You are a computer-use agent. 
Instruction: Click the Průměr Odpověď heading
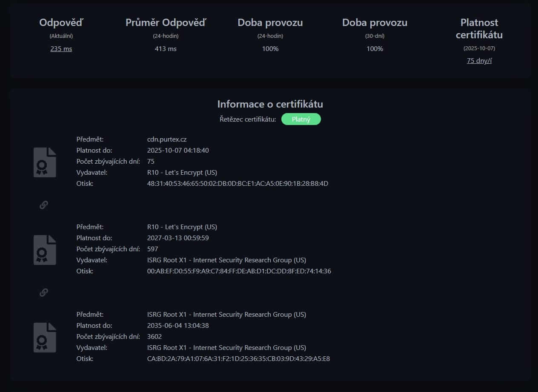[x=166, y=23]
